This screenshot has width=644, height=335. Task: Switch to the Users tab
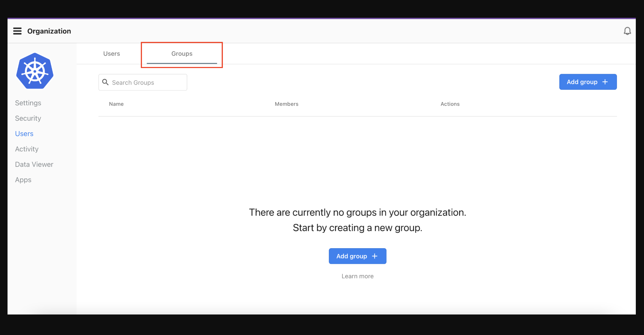(x=111, y=54)
